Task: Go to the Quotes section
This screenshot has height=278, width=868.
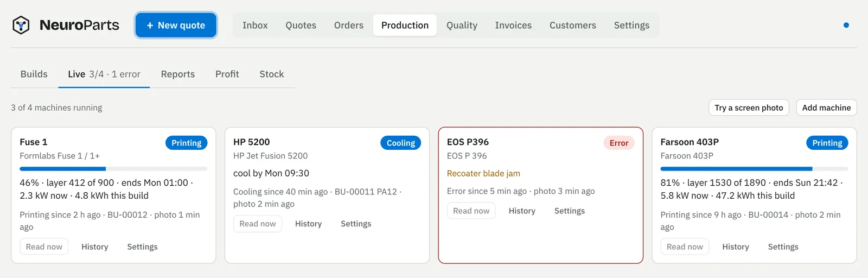Action: click(301, 25)
